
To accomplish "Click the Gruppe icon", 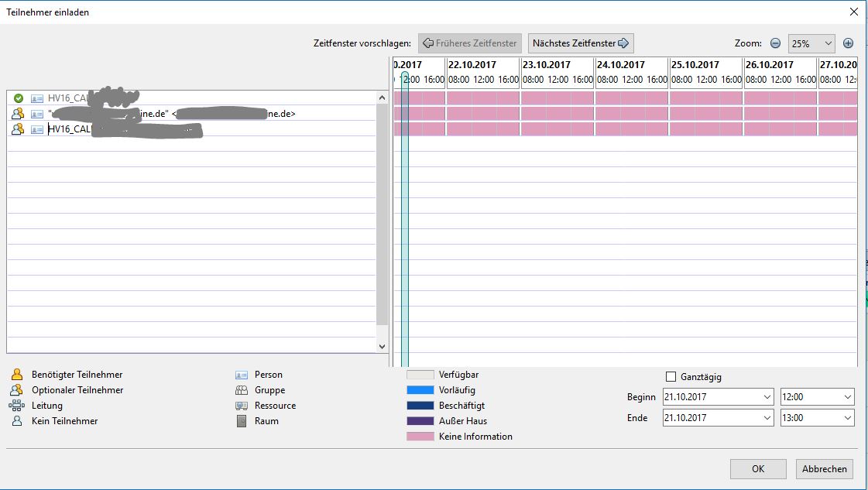I will 242,389.
